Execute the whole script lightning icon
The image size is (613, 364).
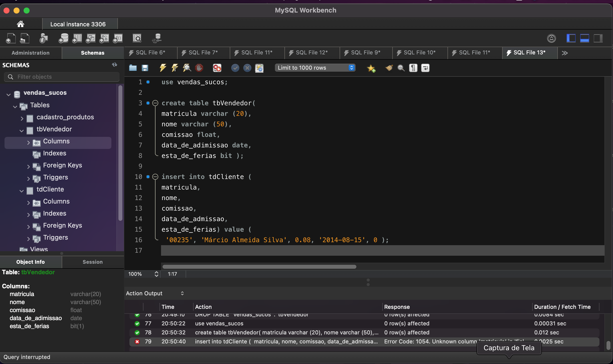click(x=163, y=68)
